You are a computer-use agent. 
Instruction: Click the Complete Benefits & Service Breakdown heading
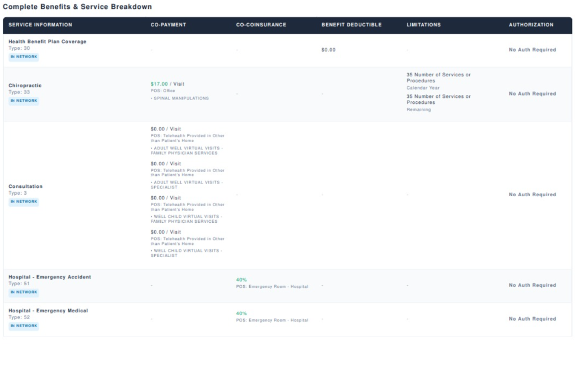pyautogui.click(x=77, y=7)
